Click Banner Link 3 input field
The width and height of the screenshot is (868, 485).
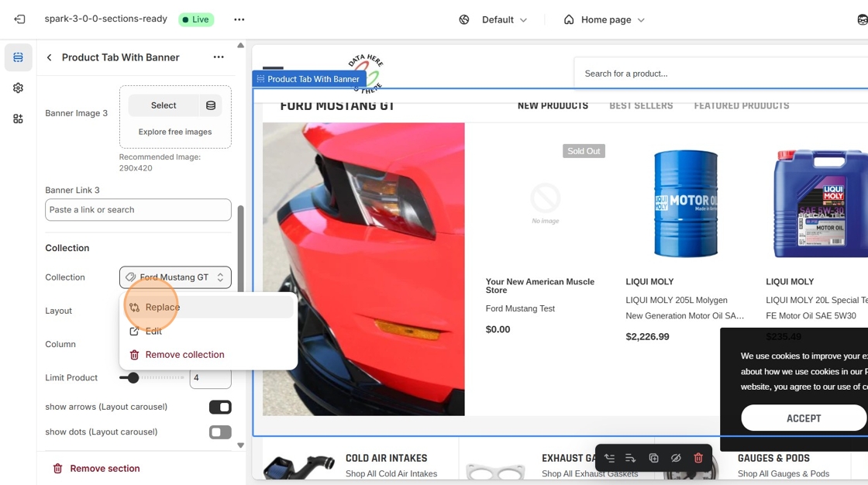[139, 210]
